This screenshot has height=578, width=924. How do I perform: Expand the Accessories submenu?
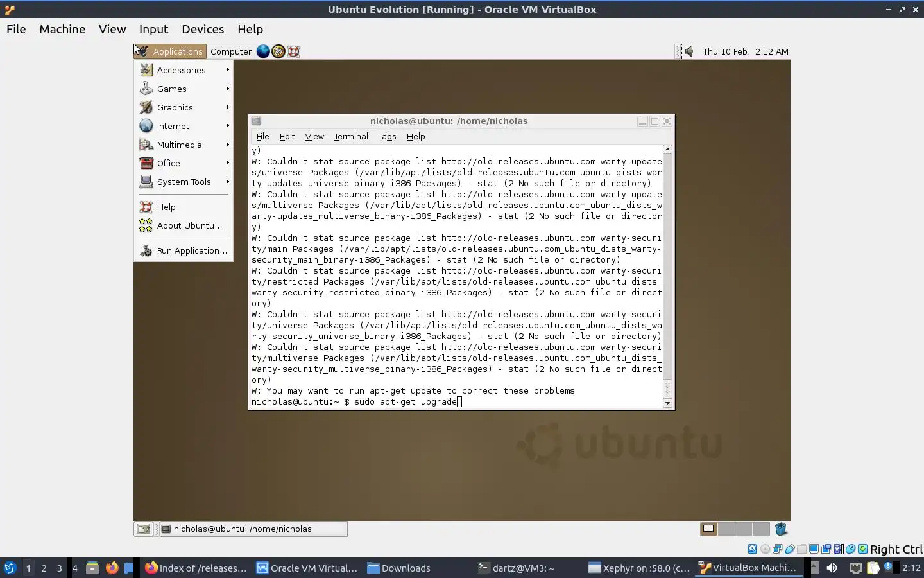coord(184,70)
